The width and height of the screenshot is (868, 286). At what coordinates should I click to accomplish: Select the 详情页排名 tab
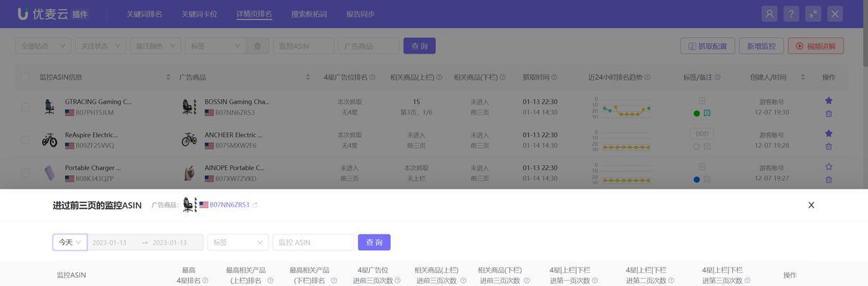pyautogui.click(x=255, y=14)
